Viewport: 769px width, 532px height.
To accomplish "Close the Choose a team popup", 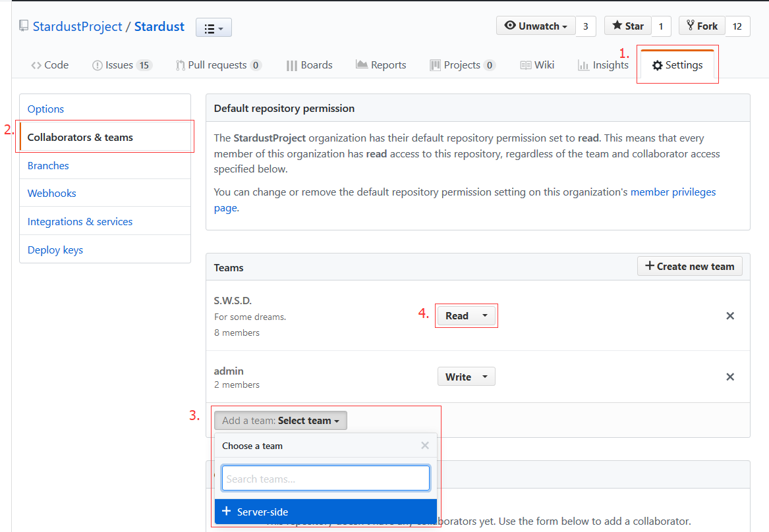I will click(x=425, y=446).
